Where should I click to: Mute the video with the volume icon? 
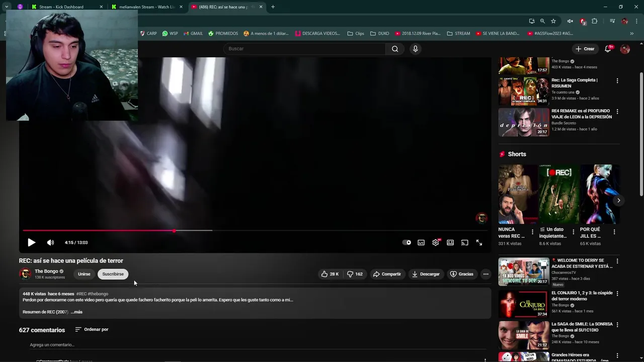coord(50,242)
